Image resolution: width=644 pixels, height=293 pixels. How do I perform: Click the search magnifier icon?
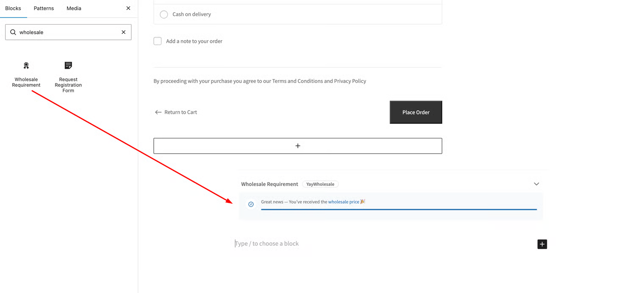(x=13, y=32)
